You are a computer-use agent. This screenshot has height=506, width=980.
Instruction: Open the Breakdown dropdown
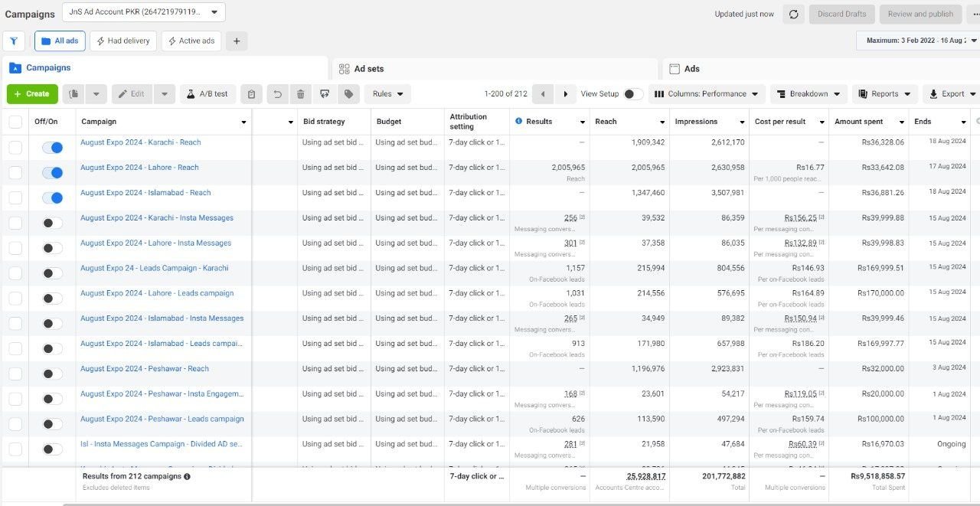[x=808, y=94]
